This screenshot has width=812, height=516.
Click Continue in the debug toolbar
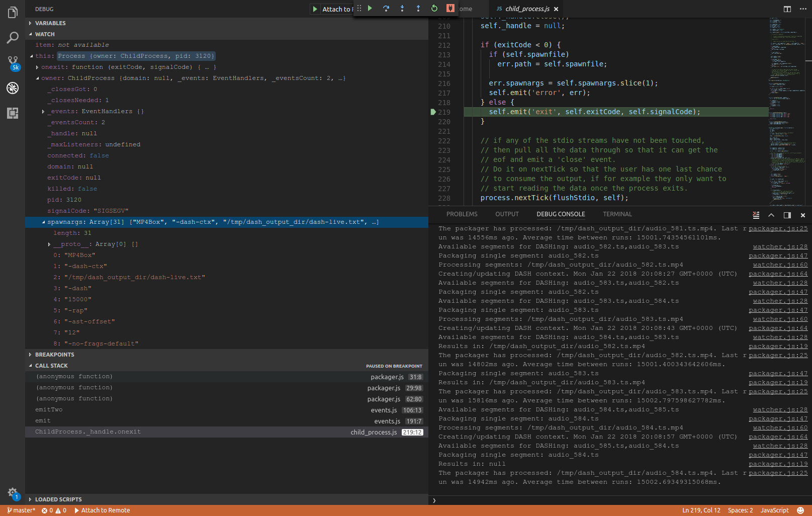370,8
